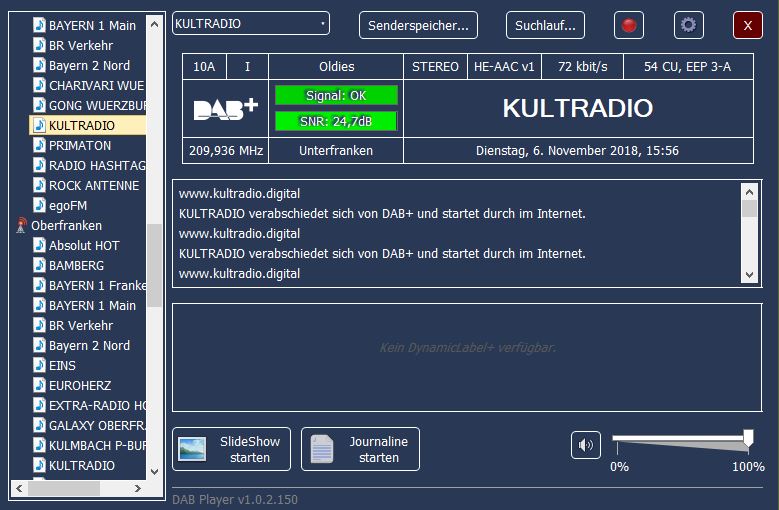
Task: Click the DAB+ logo image
Action: [225, 109]
